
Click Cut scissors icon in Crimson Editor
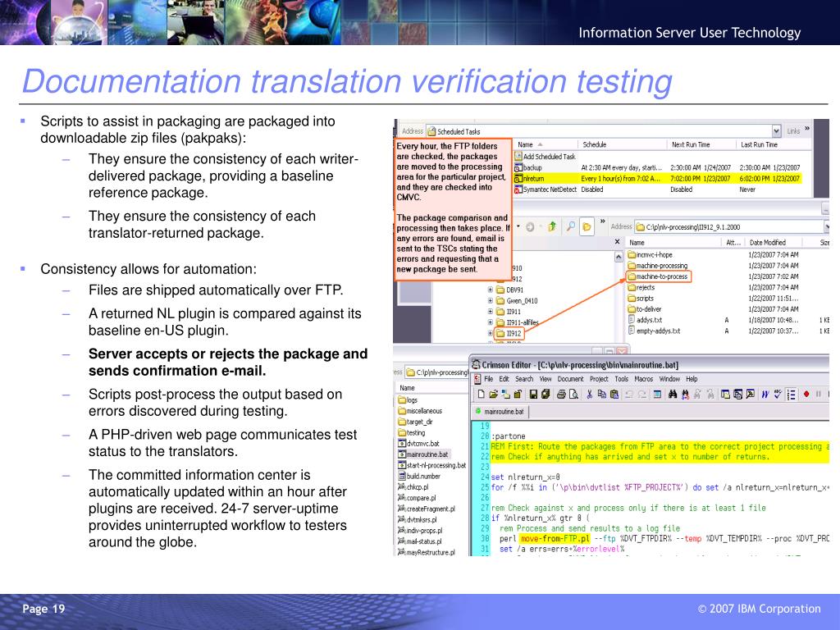(589, 395)
